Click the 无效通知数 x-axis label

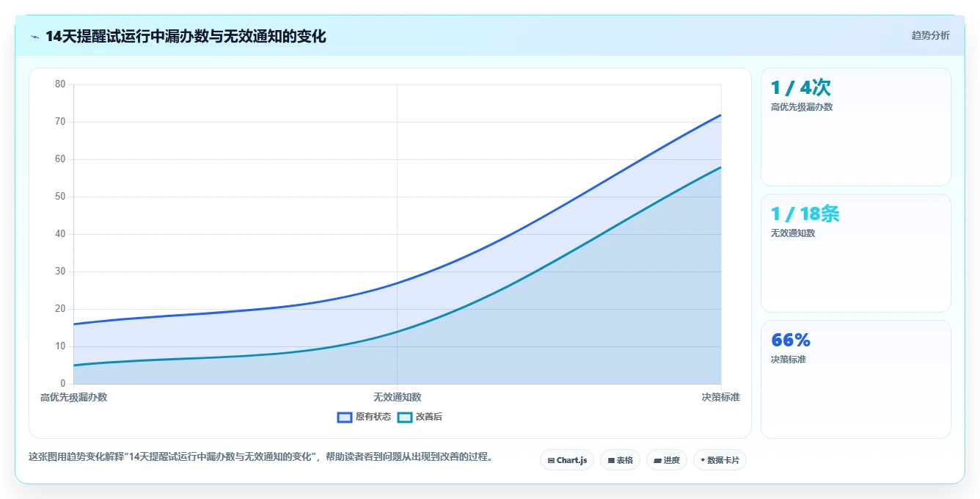pyautogui.click(x=398, y=397)
